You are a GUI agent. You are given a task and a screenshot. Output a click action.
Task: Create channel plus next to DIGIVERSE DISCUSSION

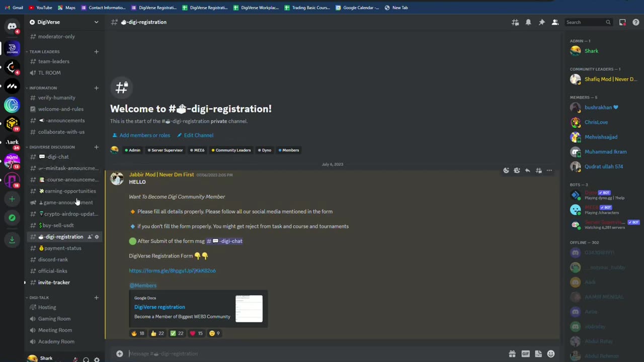tap(96, 147)
